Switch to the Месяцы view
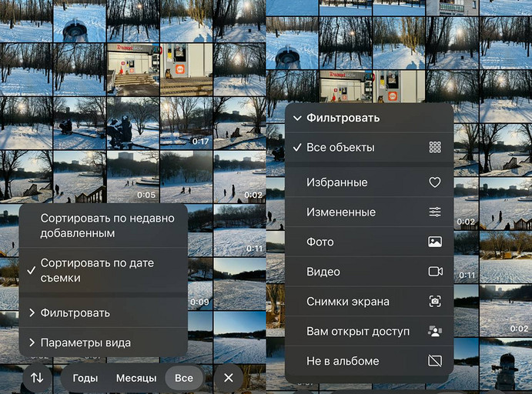Viewport: 532px width, 394px height. [x=136, y=378]
